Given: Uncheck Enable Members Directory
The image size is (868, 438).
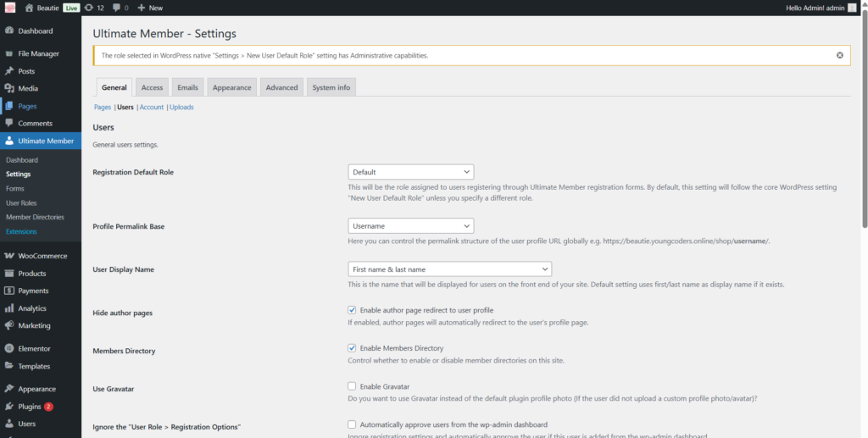Looking at the screenshot, I should 352,348.
